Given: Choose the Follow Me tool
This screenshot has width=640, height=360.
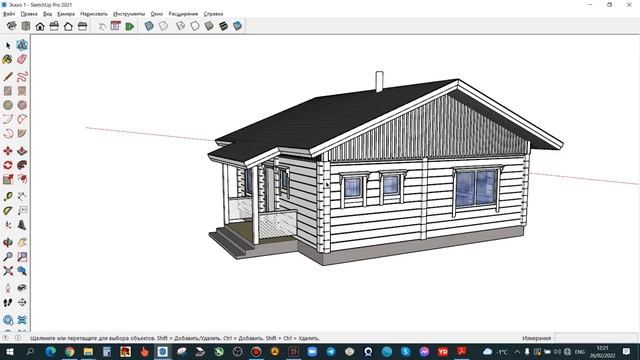Looking at the screenshot, I should (x=22, y=165).
